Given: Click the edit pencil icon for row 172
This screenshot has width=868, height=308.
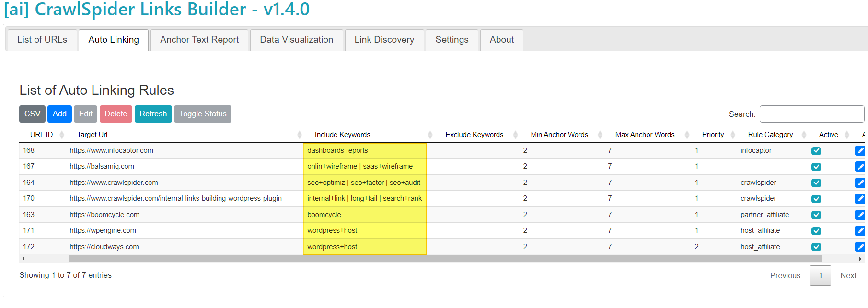Looking at the screenshot, I should (x=859, y=247).
